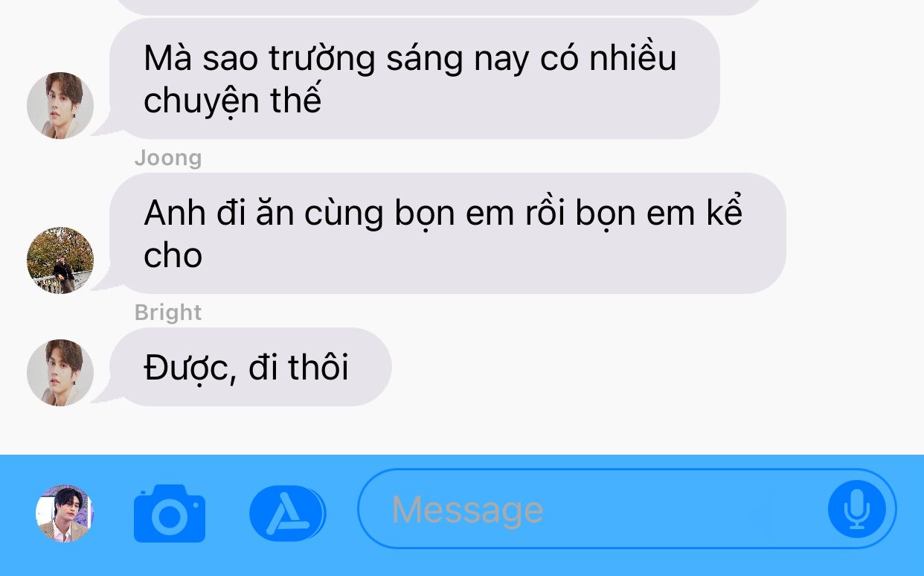Click inside the Message input field
This screenshot has width=924, height=576.
(x=627, y=509)
